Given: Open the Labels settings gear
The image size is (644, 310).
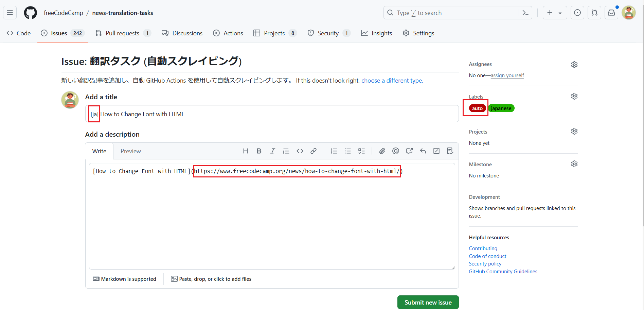Looking at the screenshot, I should coord(574,96).
